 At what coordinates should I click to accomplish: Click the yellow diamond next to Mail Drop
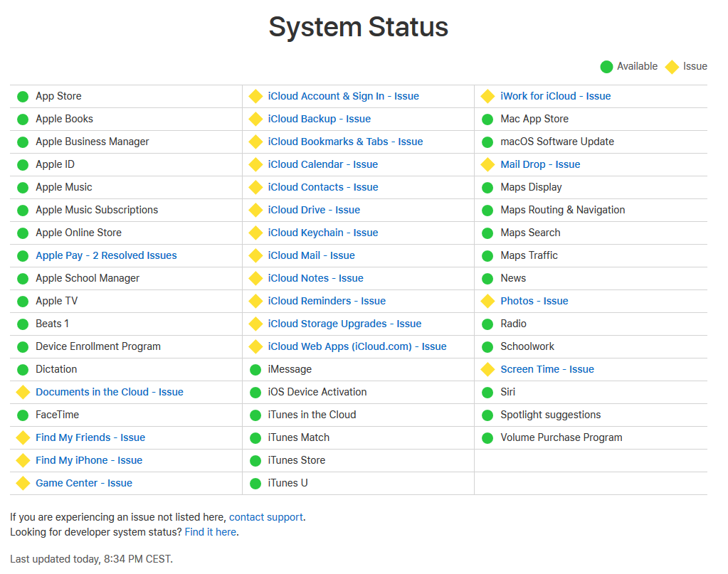click(x=487, y=165)
